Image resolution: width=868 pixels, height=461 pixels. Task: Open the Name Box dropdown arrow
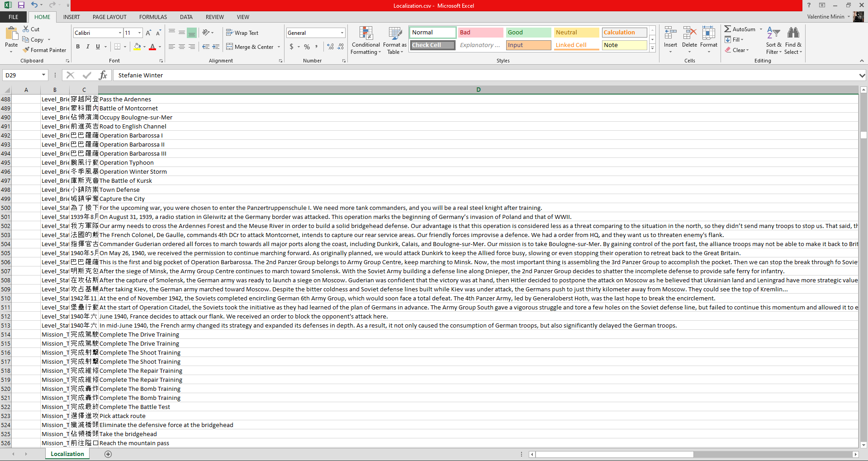coord(43,75)
